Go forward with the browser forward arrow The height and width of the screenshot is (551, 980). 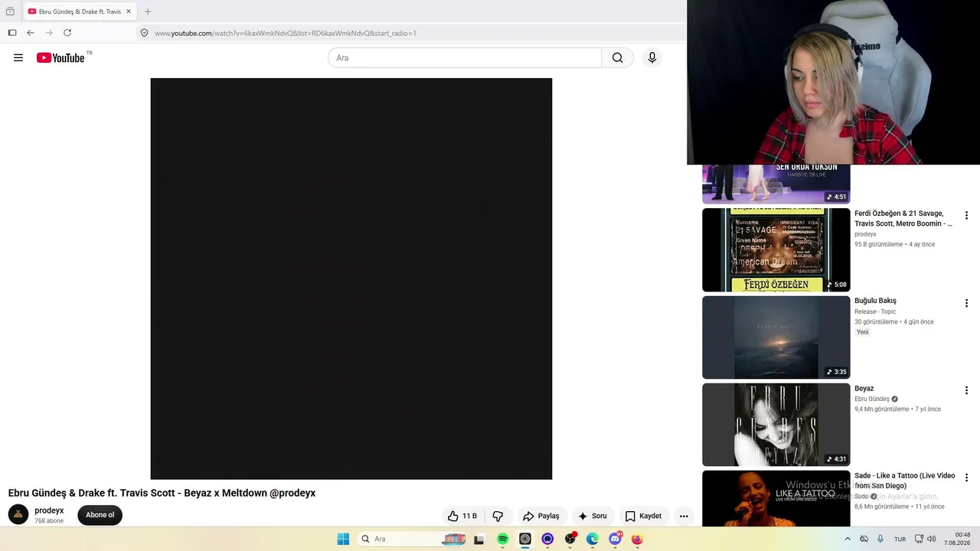49,33
